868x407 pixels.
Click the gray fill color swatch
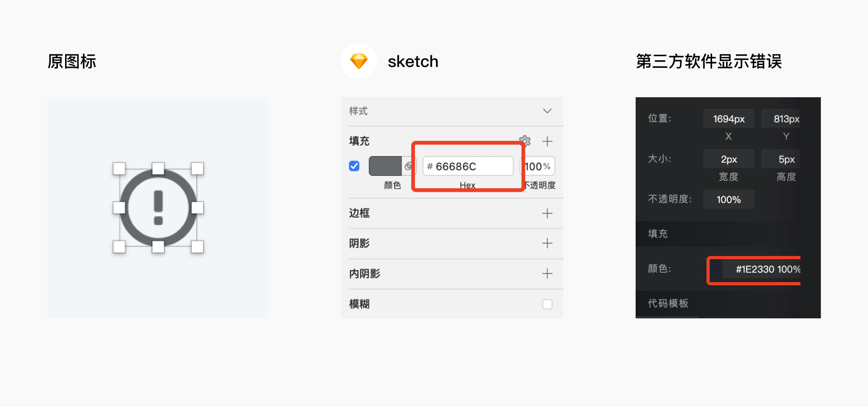click(x=385, y=166)
